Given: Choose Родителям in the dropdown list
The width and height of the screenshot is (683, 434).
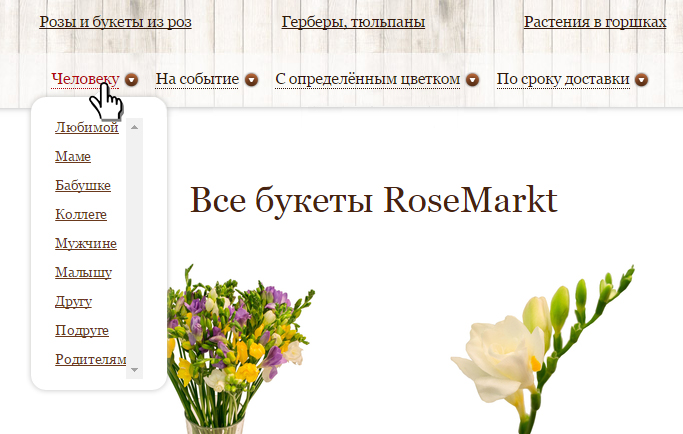Looking at the screenshot, I should 91,359.
